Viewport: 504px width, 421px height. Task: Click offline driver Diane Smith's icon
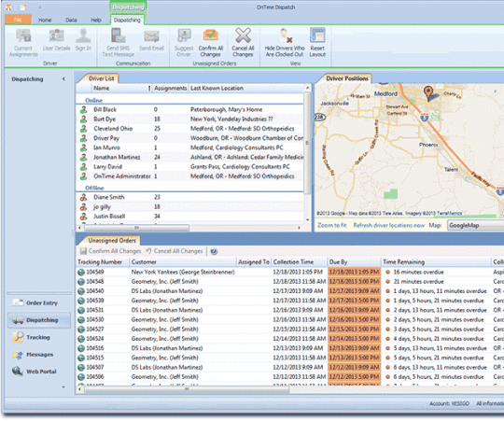pos(84,197)
